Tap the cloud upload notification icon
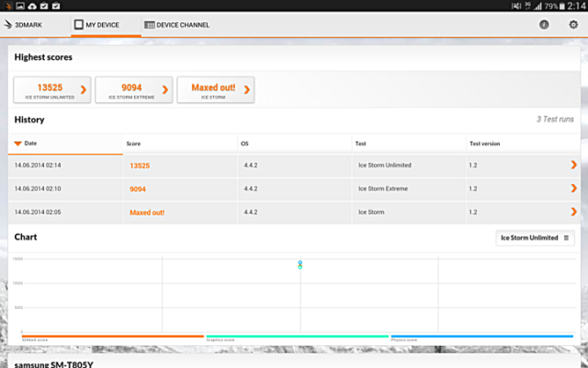This screenshot has height=368, width=588. pyautogui.click(x=32, y=6)
